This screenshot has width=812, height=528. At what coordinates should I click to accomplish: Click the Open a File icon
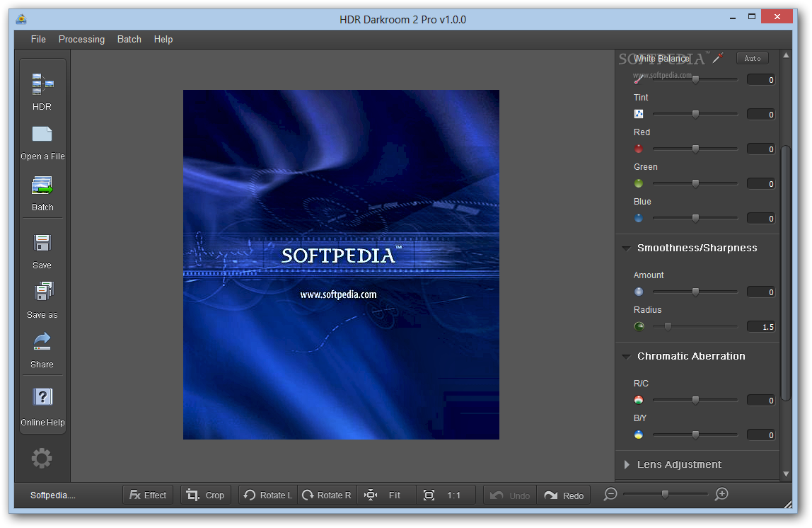(x=42, y=134)
